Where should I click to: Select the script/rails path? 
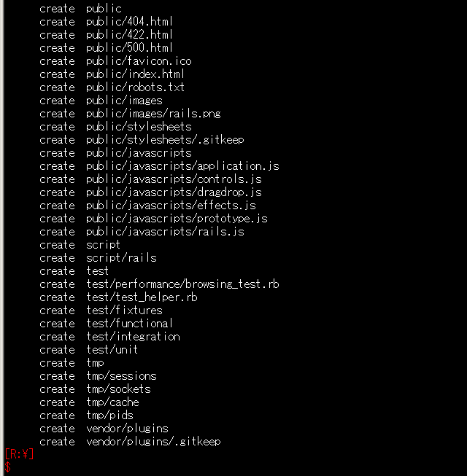coord(121,258)
